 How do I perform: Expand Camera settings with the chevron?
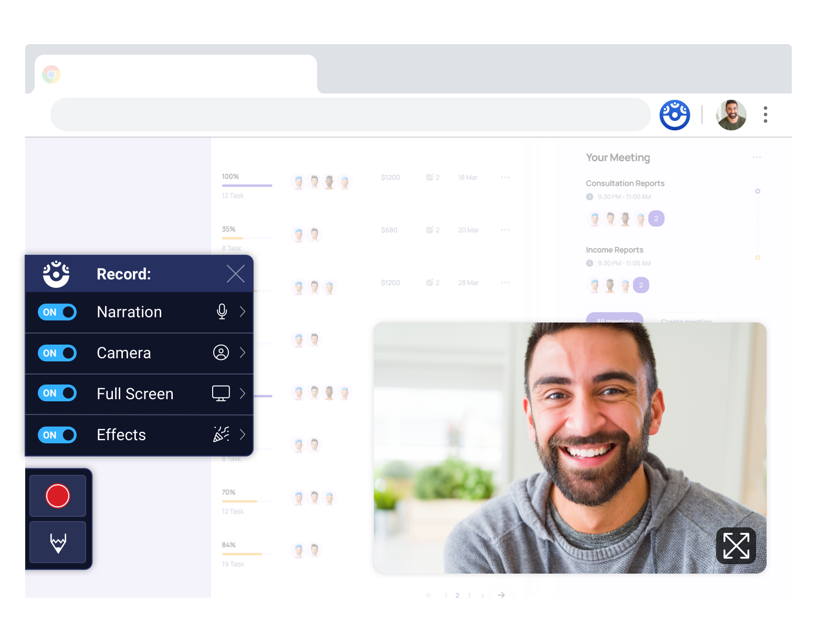point(243,352)
